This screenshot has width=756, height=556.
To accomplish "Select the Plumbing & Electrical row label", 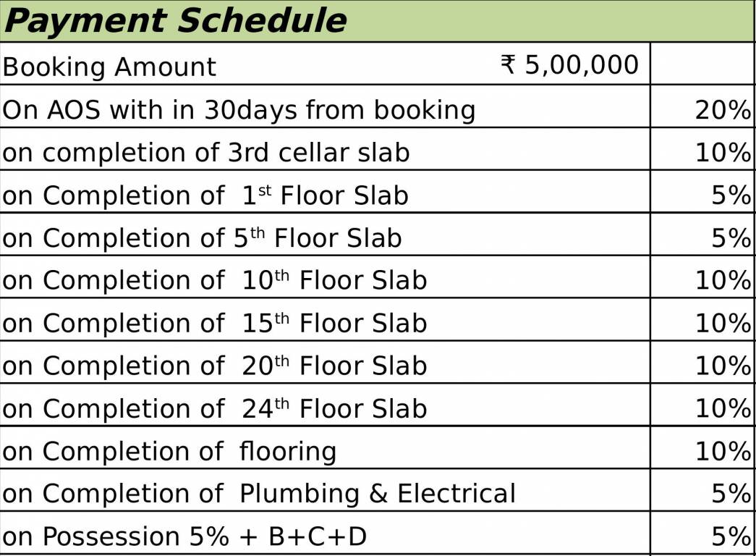I will [259, 494].
